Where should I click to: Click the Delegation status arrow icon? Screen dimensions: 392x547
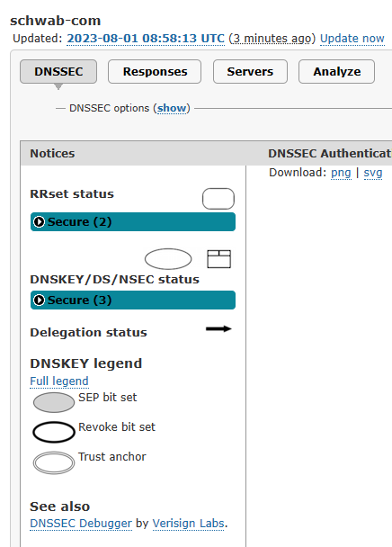point(218,328)
